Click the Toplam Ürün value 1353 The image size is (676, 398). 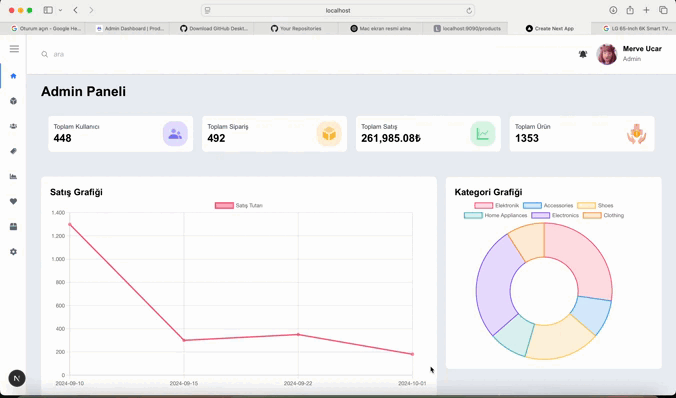click(x=527, y=138)
